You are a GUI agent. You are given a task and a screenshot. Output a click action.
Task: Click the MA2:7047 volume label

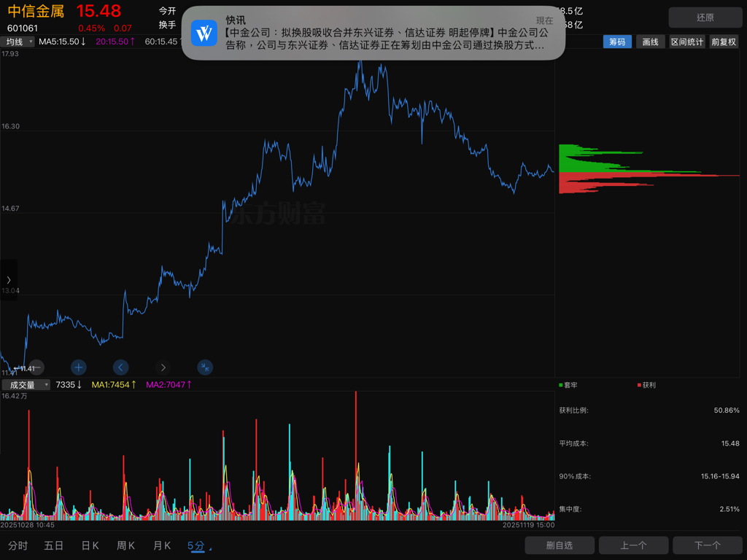pos(169,385)
